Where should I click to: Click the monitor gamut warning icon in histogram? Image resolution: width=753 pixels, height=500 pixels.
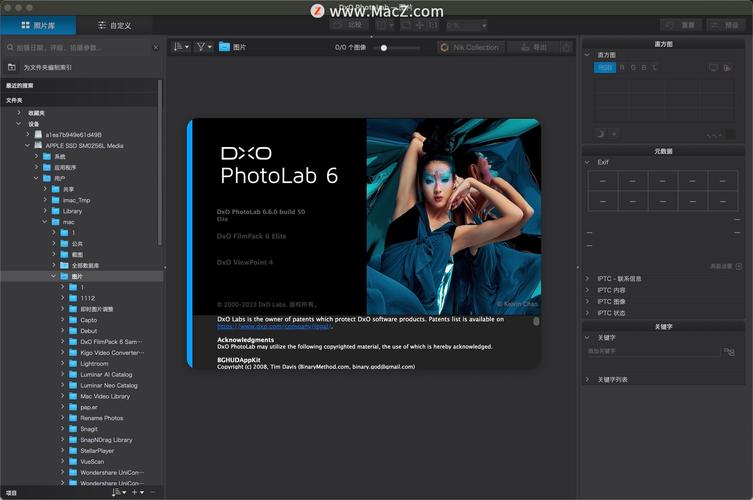713,68
